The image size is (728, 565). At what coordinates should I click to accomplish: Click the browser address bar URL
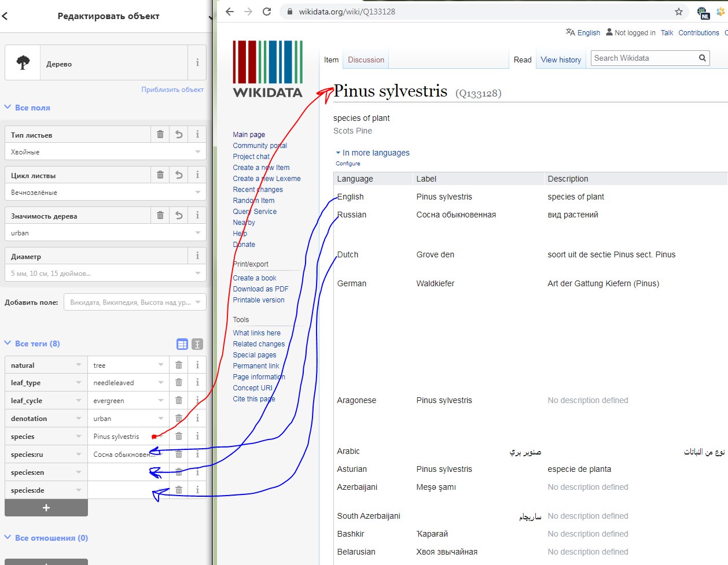pos(347,12)
